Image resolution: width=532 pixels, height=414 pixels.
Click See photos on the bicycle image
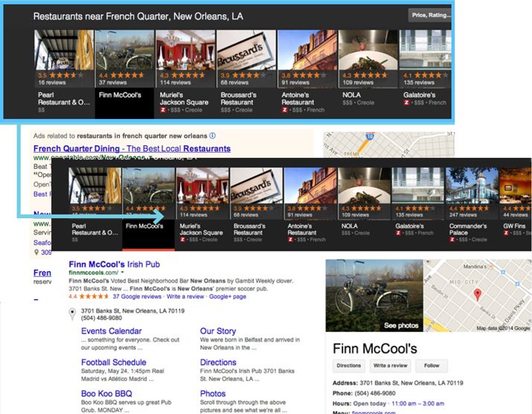400,325
